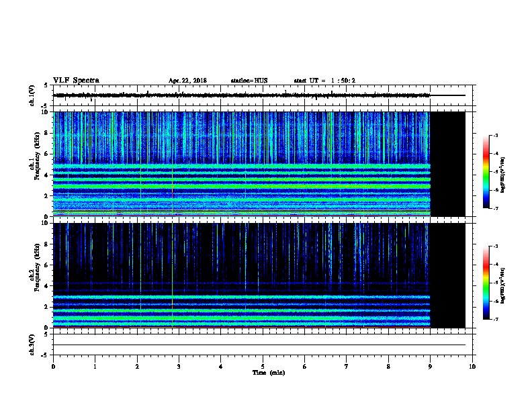Click the "-5" volt tick on ch.3(V) axis
The image size is (532, 411).
coord(45,355)
